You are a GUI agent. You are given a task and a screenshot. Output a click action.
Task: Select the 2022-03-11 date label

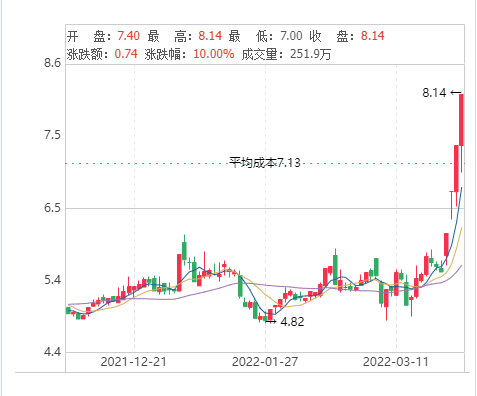coord(396,362)
